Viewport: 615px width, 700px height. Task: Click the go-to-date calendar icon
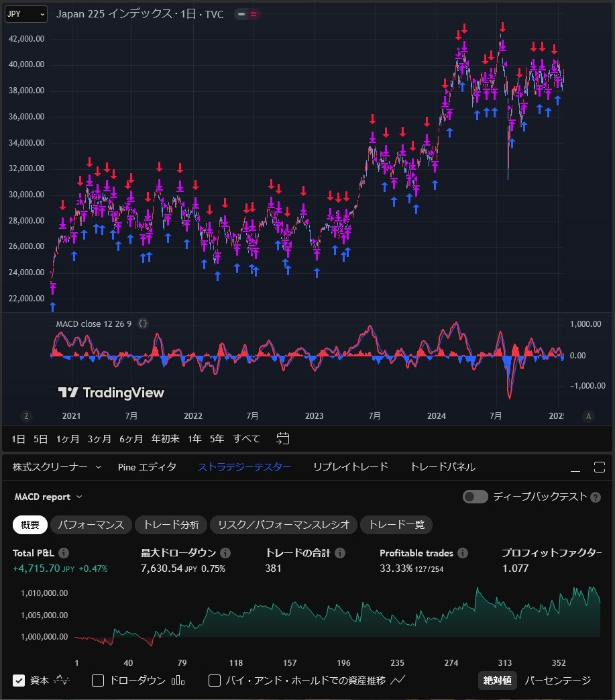point(282,438)
